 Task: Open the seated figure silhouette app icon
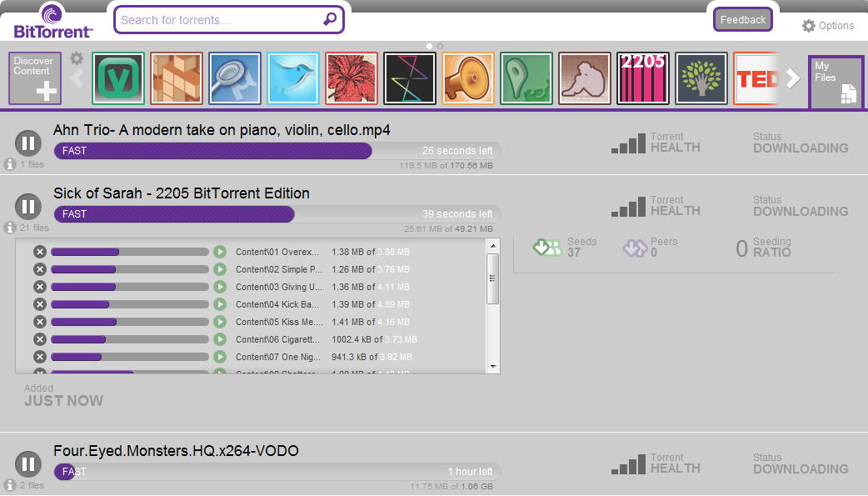pyautogui.click(x=585, y=78)
